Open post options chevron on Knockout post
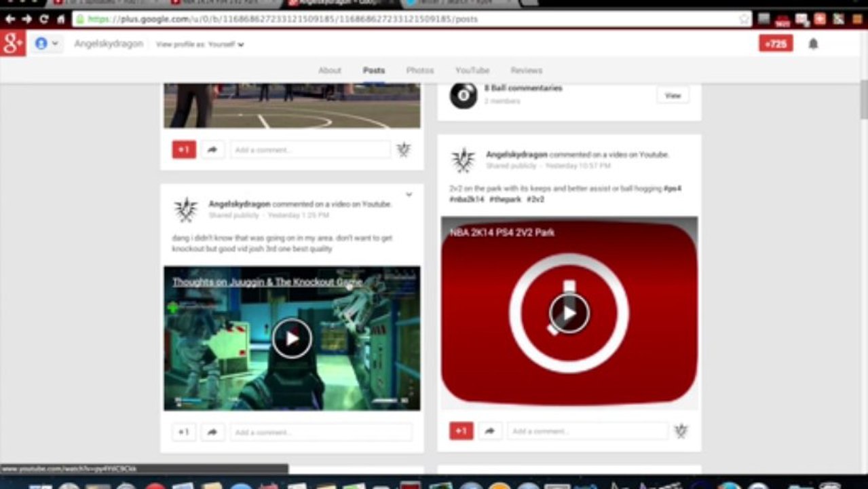868x489 pixels. pyautogui.click(x=409, y=195)
